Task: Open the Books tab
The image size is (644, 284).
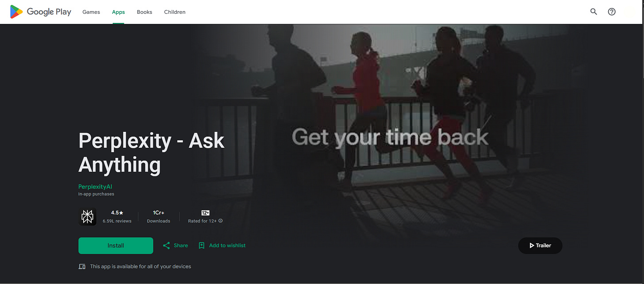Action: (145, 12)
